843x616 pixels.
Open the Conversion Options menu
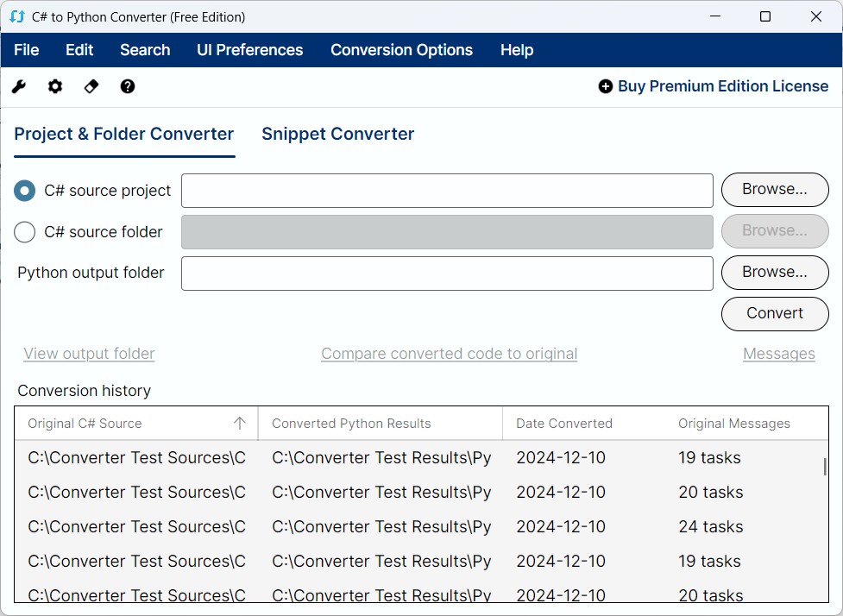(401, 50)
